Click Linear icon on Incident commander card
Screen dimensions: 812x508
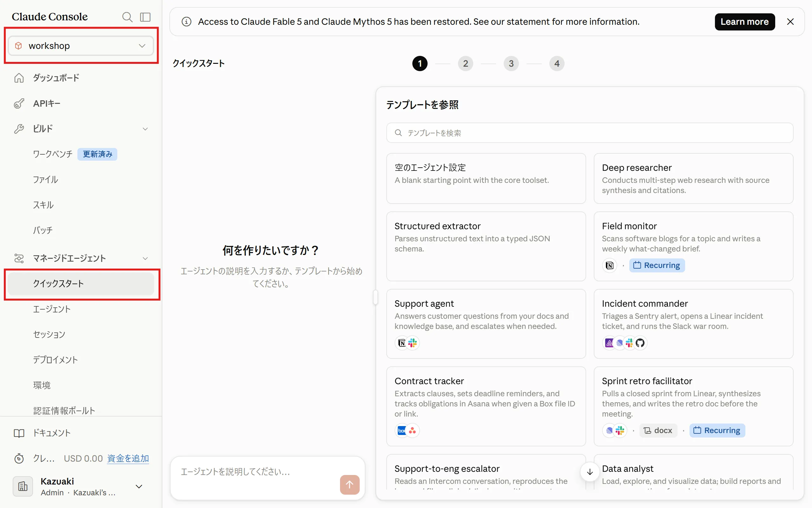(619, 343)
